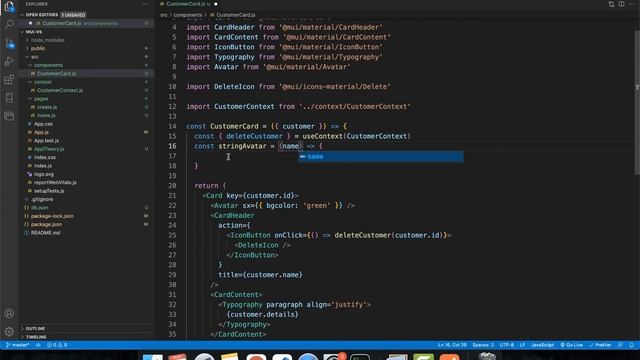Viewport: 640px width, 360px height.
Task: Collapse the src folder
Action: click(35, 57)
